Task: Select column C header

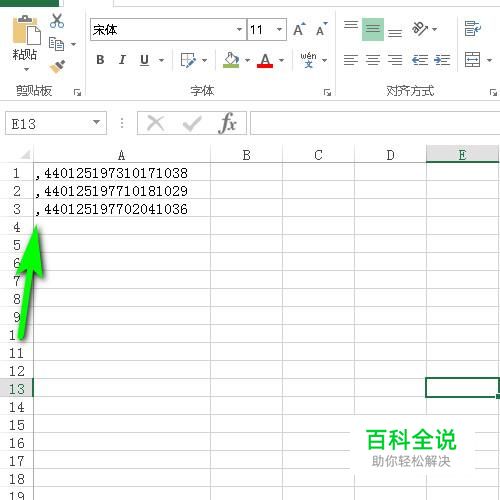Action: pos(318,155)
